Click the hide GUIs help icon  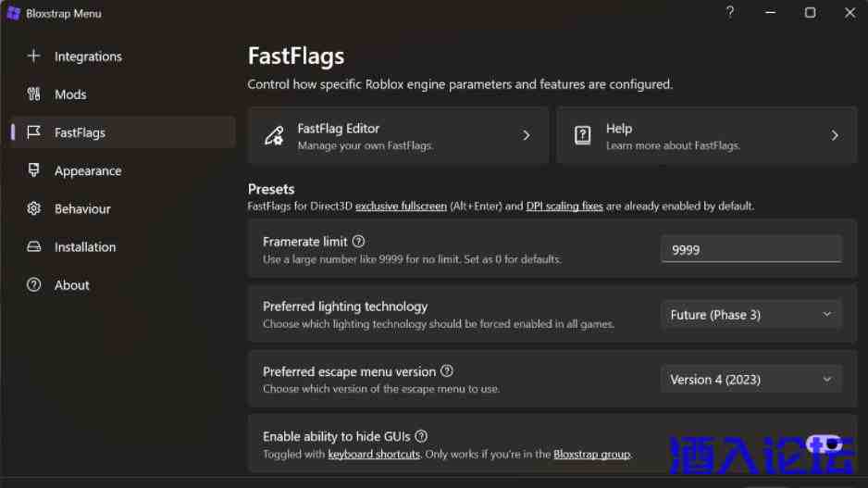pos(421,436)
